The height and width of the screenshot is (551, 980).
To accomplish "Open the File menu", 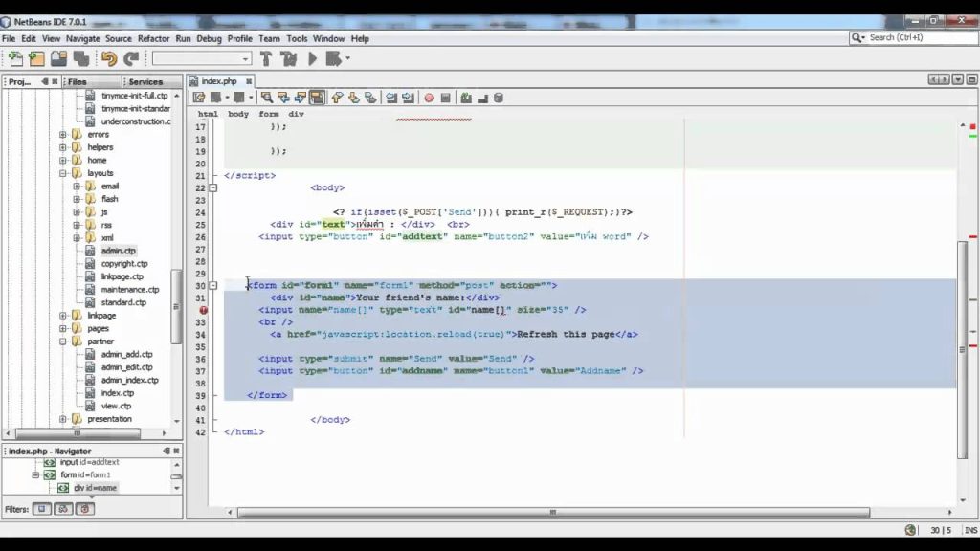I will (9, 38).
